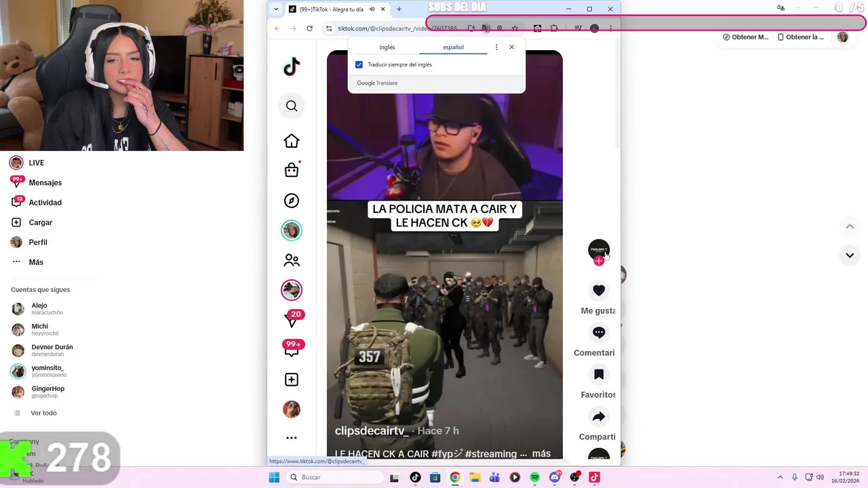Toggle 'Traducir siempre del inglés' checkbox
Screen dimensions: 868x488
[359, 64]
